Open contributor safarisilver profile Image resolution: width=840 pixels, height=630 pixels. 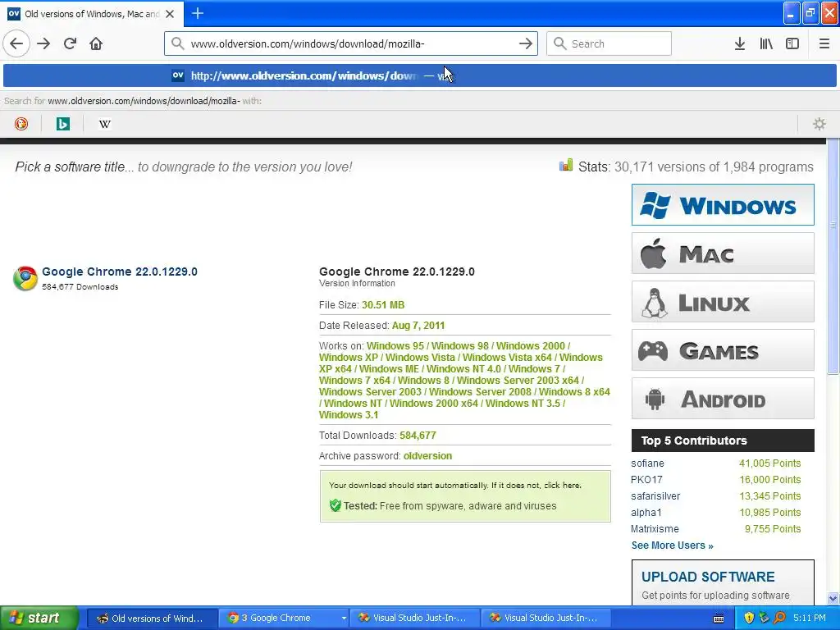tap(655, 496)
